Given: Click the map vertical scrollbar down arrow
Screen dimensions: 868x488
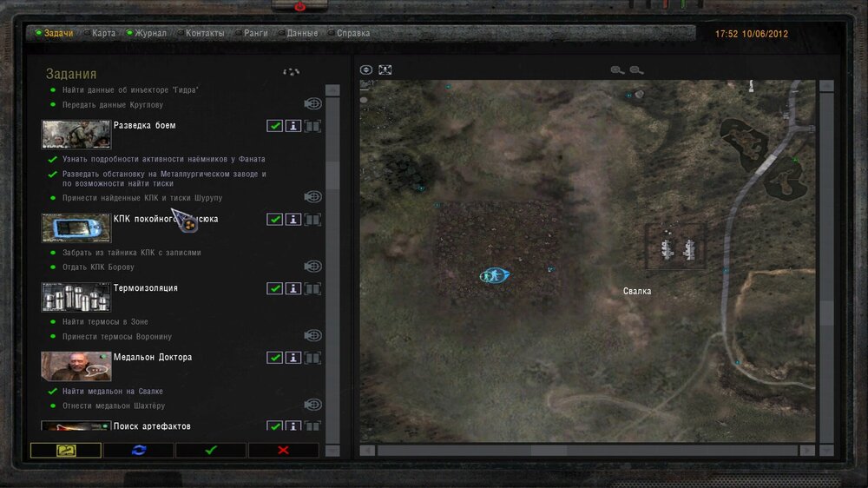Looking at the screenshot, I should (x=826, y=451).
